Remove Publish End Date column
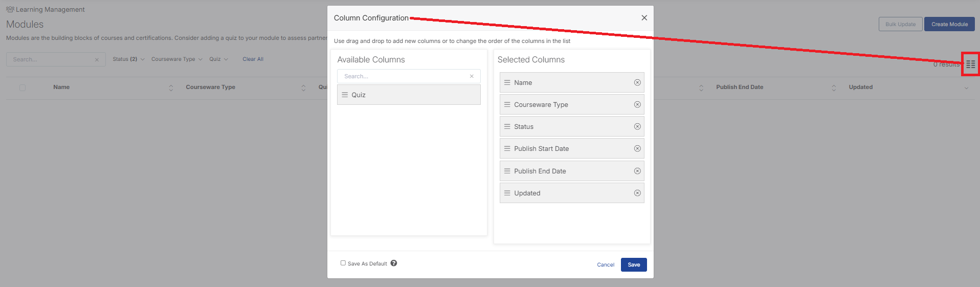 [637, 171]
